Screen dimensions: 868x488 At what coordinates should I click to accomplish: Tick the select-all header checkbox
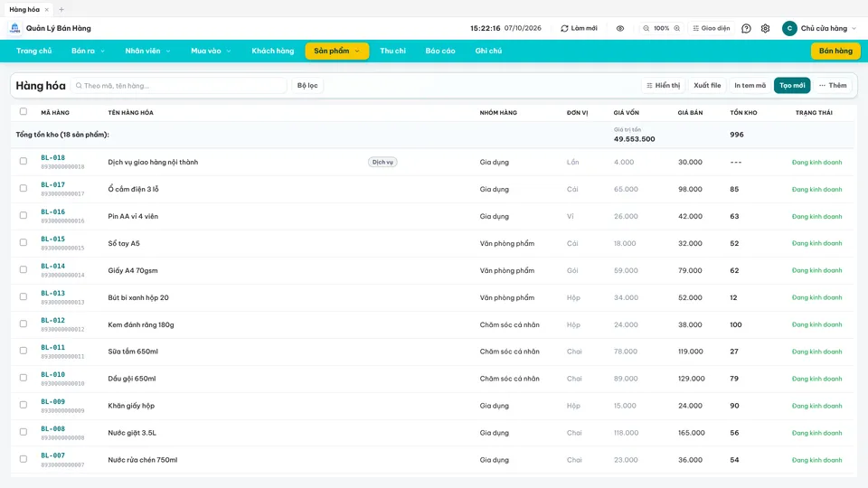[24, 112]
